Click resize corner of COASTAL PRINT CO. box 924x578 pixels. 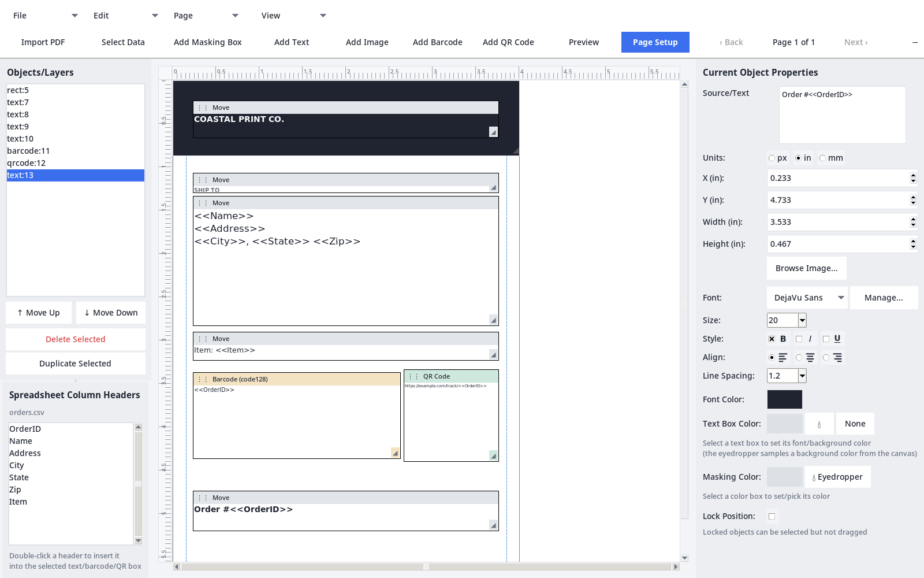pos(493,132)
